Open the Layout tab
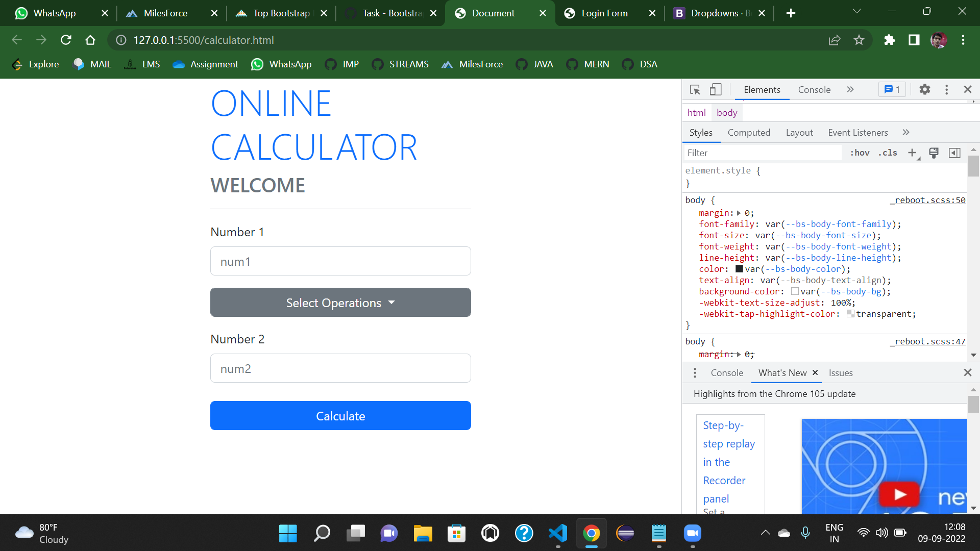 coord(799,133)
